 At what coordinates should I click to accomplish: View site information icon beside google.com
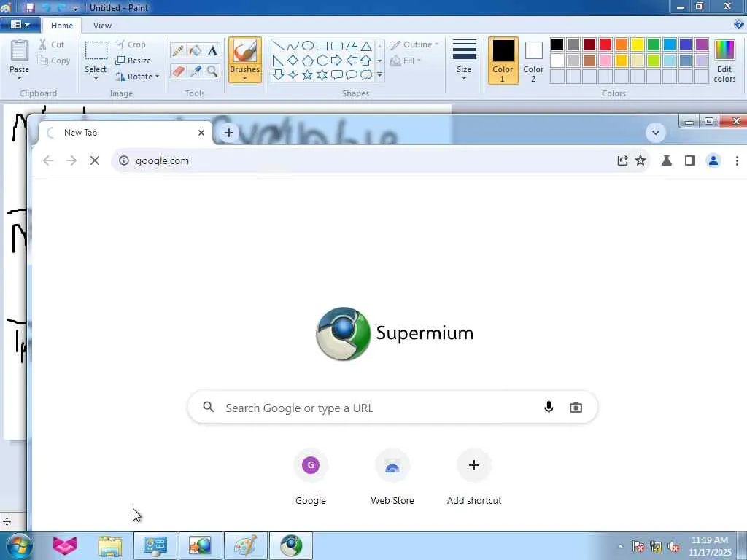click(x=124, y=160)
